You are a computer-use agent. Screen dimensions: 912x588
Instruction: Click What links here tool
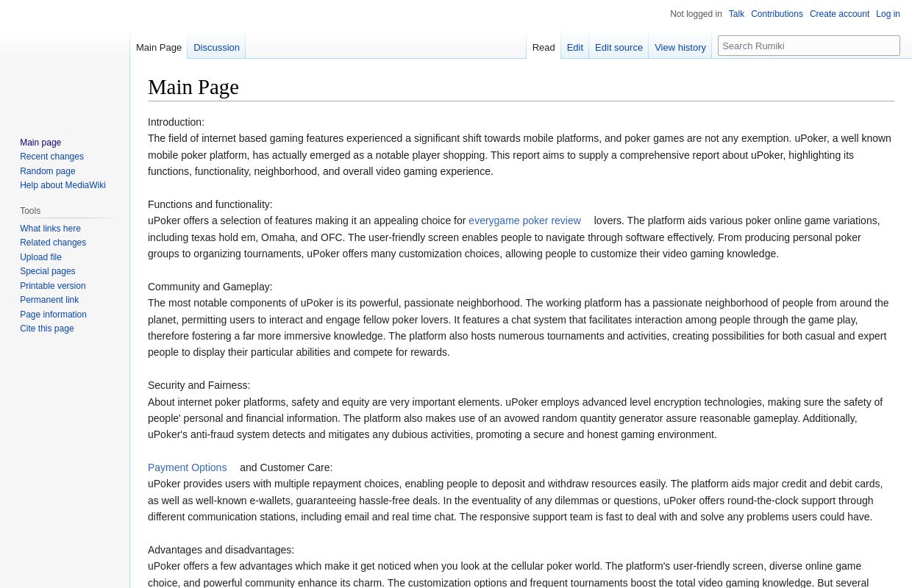tap(50, 229)
